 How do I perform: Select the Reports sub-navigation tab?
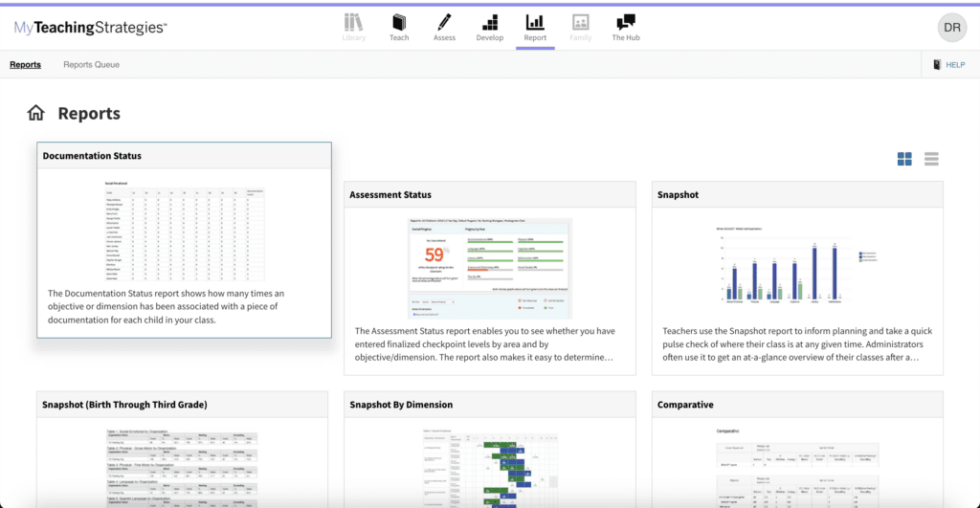point(25,65)
